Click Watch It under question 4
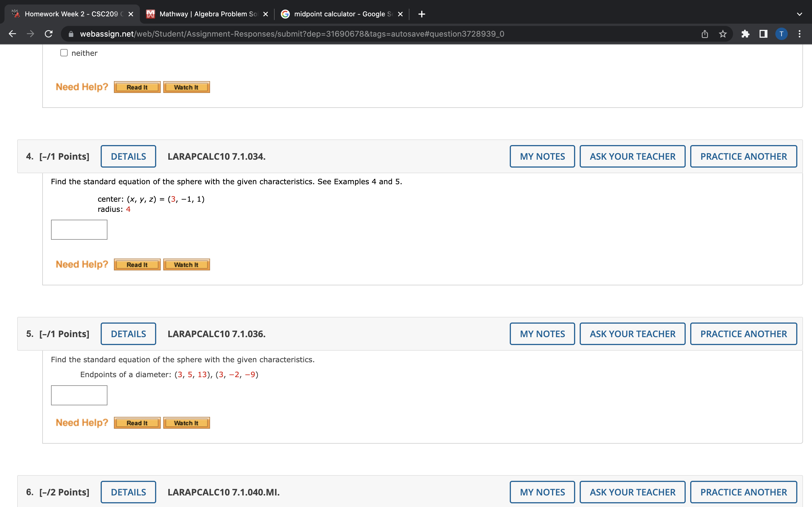Viewport: 812px width, 507px height. tap(186, 264)
